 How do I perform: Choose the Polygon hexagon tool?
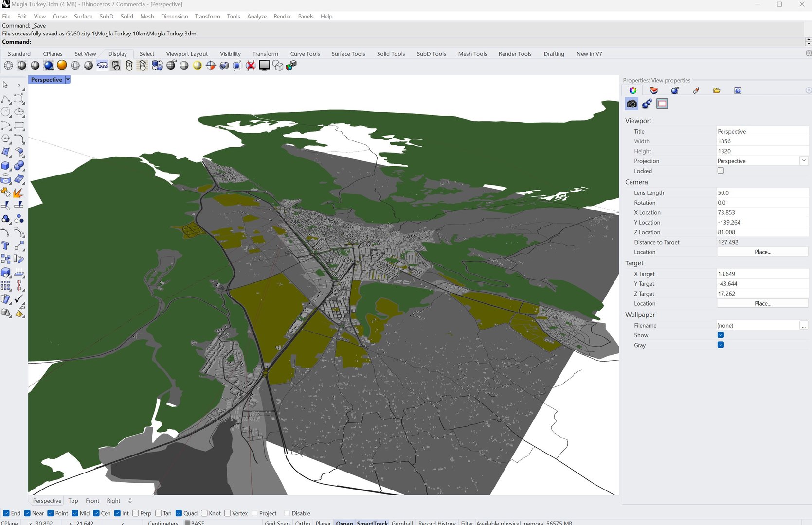coord(6,139)
